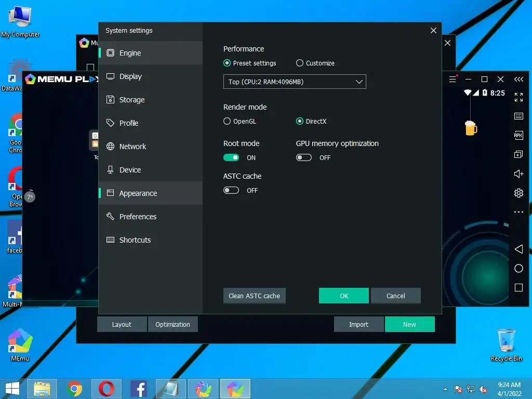Increase volume with speaker plus icon
The width and height of the screenshot is (532, 399).
point(518,174)
